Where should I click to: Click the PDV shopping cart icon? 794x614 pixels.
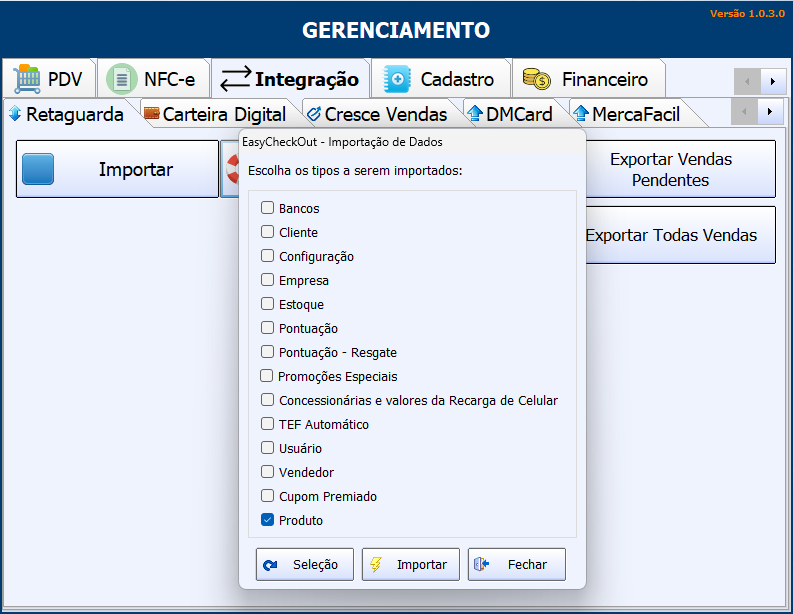(27, 79)
